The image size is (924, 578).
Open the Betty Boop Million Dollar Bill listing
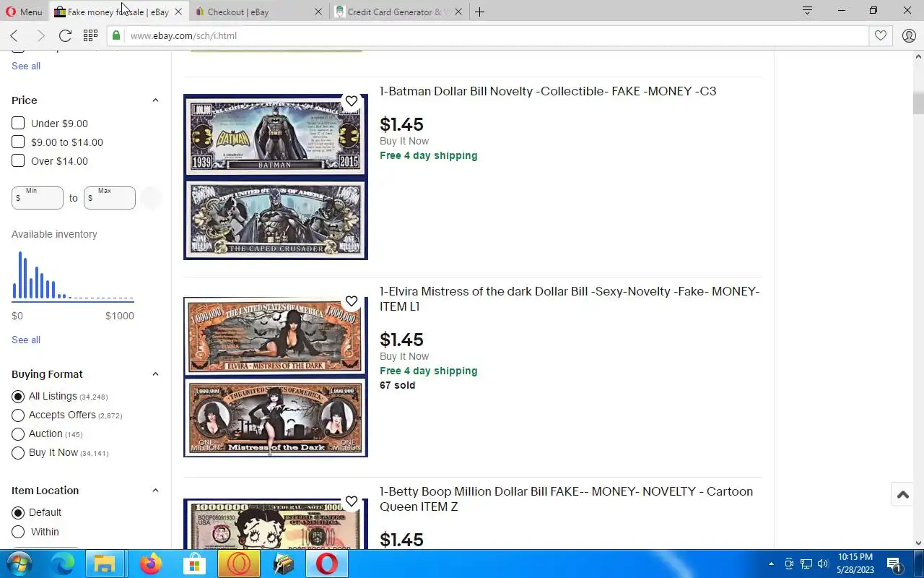[x=566, y=499]
